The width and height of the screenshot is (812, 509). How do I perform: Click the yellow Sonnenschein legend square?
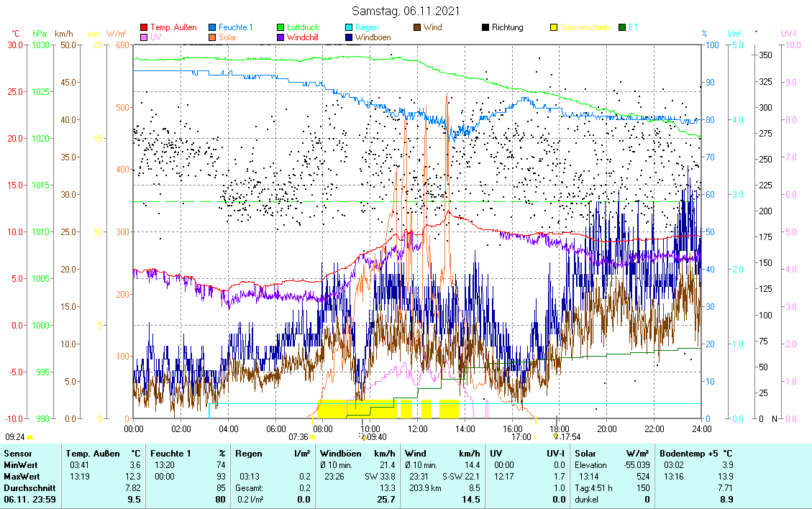(554, 27)
